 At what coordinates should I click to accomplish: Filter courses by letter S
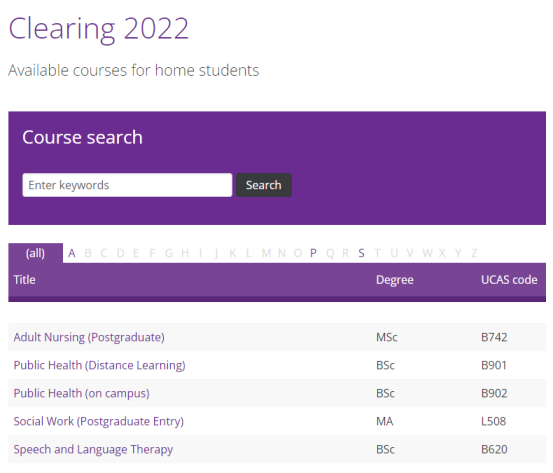[361, 253]
